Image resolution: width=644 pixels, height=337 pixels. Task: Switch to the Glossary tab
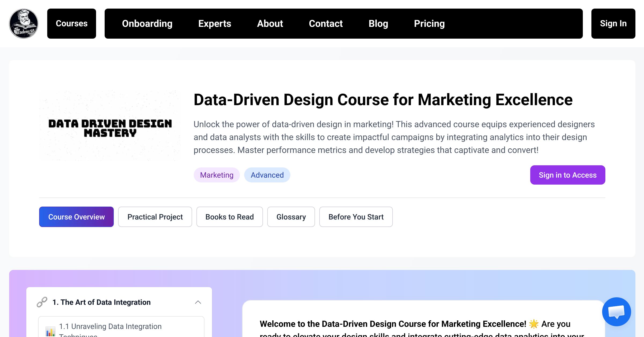click(x=291, y=217)
